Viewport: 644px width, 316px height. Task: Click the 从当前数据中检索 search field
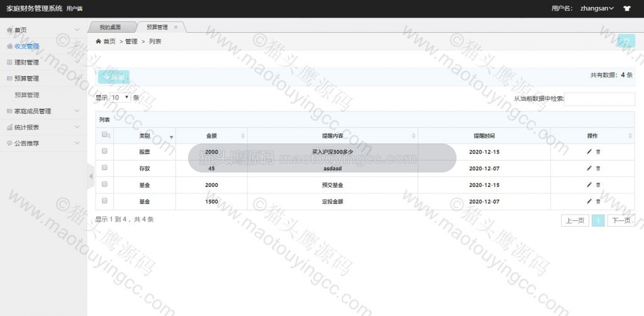[x=599, y=99]
